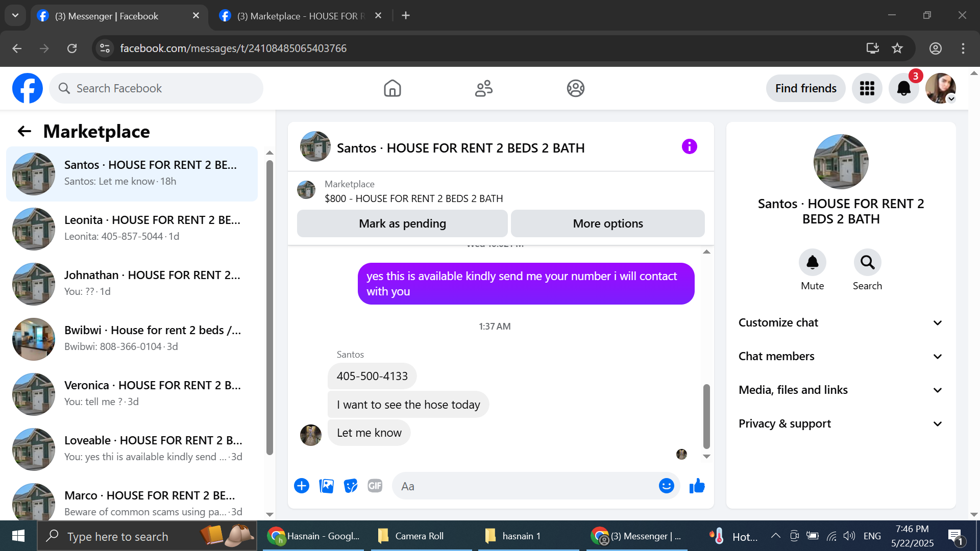Open hasnain 1 folder from taskbar

529,536
